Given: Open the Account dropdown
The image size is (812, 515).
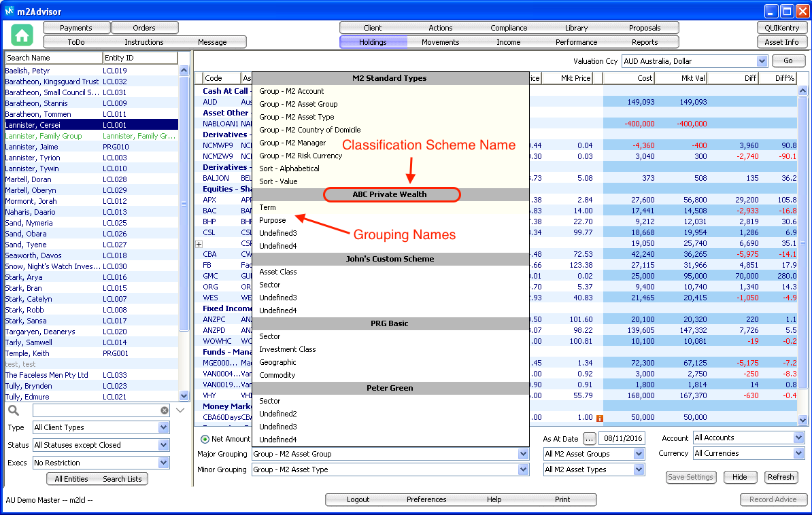Looking at the screenshot, I should (x=798, y=438).
